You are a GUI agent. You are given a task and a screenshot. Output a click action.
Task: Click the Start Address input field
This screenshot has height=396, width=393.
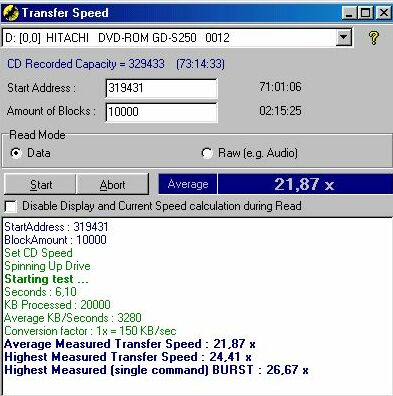click(x=161, y=88)
